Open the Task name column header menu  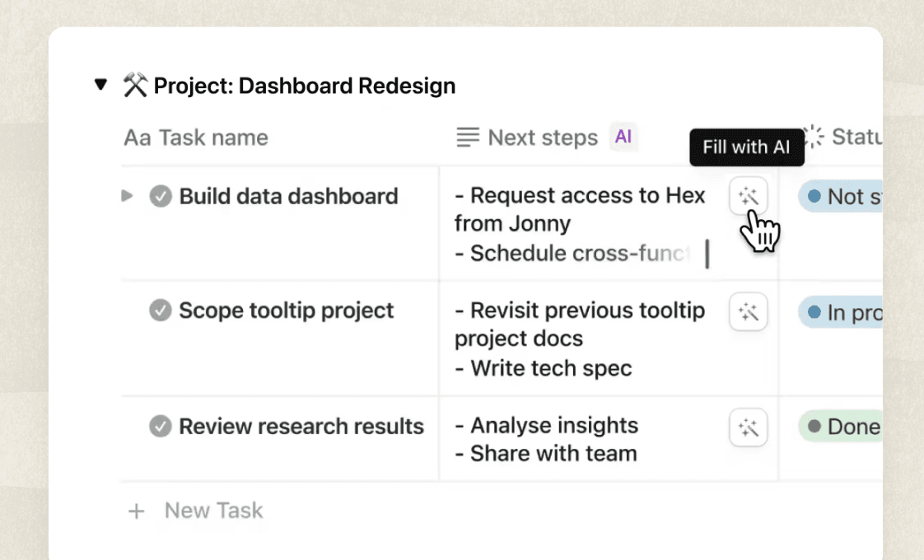pos(213,138)
